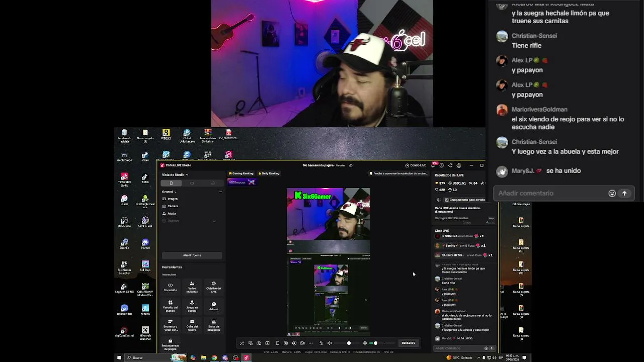644x362 pixels.
Task: Click the resolution tip notification
Action: pos(398,173)
